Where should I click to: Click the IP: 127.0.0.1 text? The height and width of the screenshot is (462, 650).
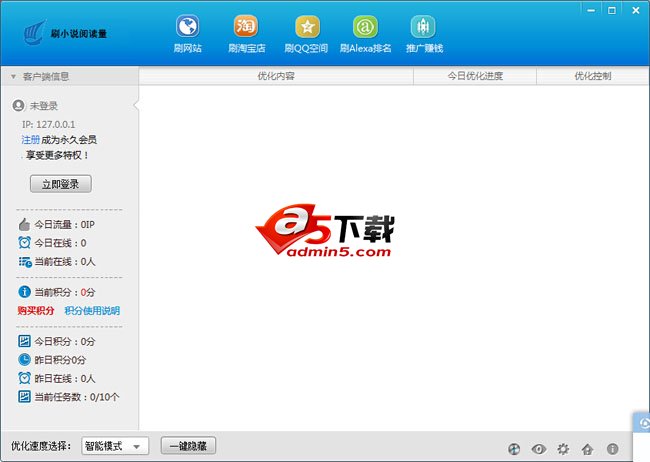tap(49, 124)
